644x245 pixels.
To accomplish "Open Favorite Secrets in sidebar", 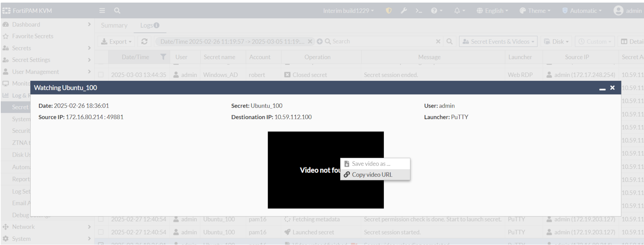I will pos(47,36).
